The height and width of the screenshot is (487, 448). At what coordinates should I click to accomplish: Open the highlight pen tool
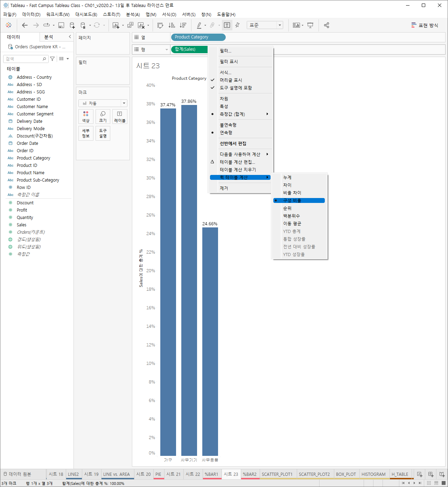pyautogui.click(x=199, y=25)
